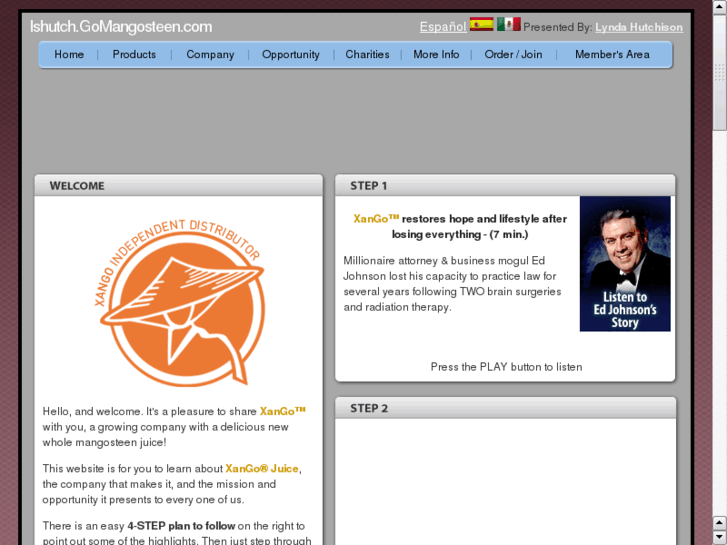Open Listen to Ed Johnson's Story image
The height and width of the screenshot is (545, 727).
point(625,263)
